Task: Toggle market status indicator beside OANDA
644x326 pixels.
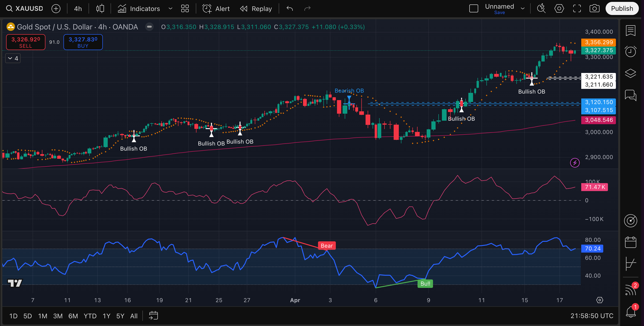Action: (x=149, y=27)
